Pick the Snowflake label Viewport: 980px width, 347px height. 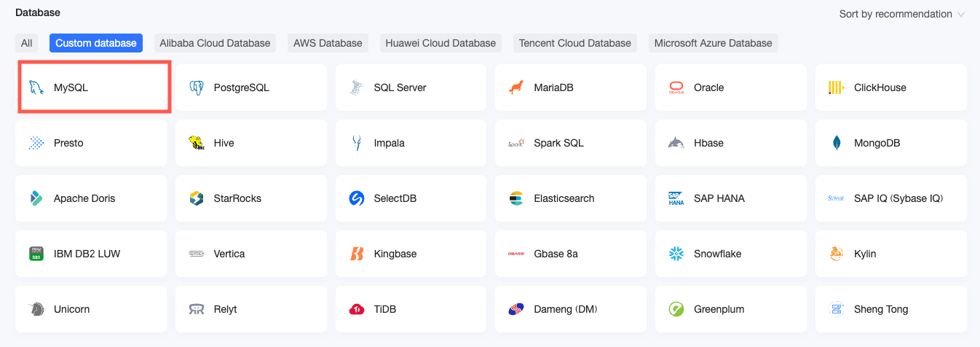tap(719, 254)
